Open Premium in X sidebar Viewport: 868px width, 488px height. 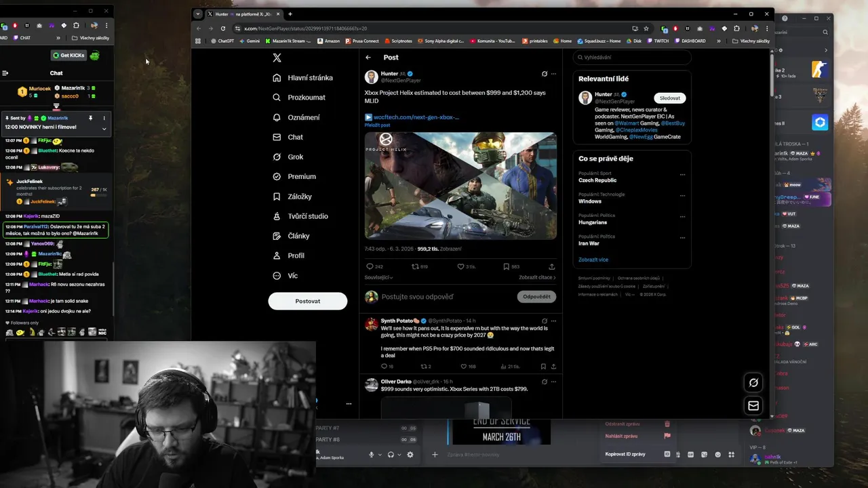(294, 176)
